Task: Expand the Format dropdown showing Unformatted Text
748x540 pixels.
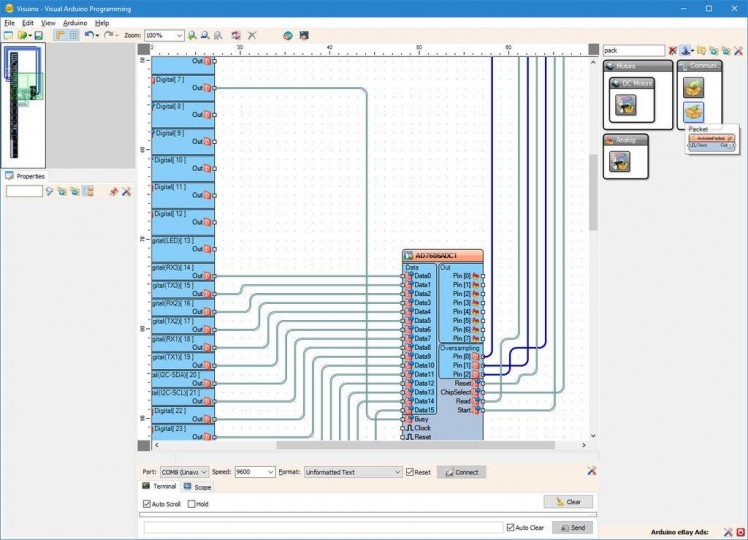Action: point(396,472)
